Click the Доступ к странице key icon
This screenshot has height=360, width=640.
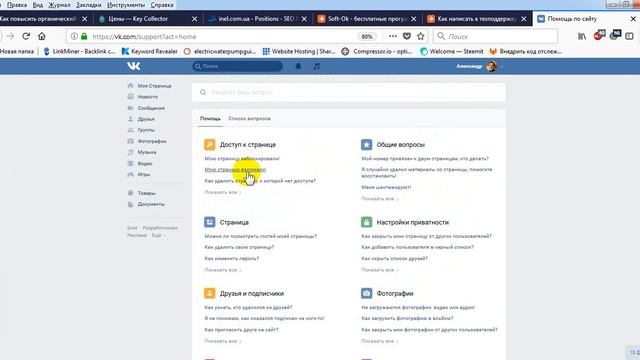209,144
